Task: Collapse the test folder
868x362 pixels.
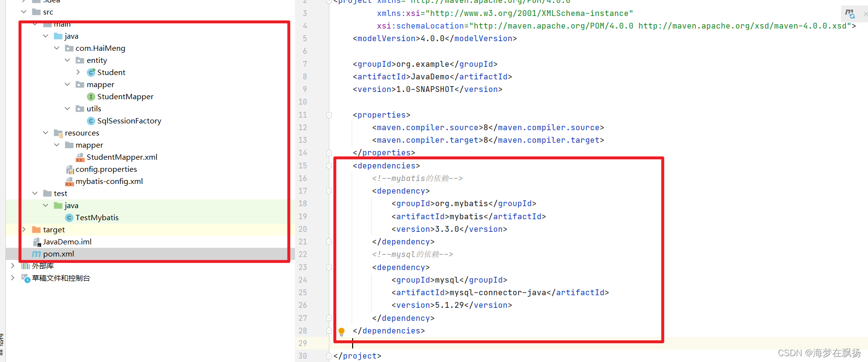Action: point(35,193)
